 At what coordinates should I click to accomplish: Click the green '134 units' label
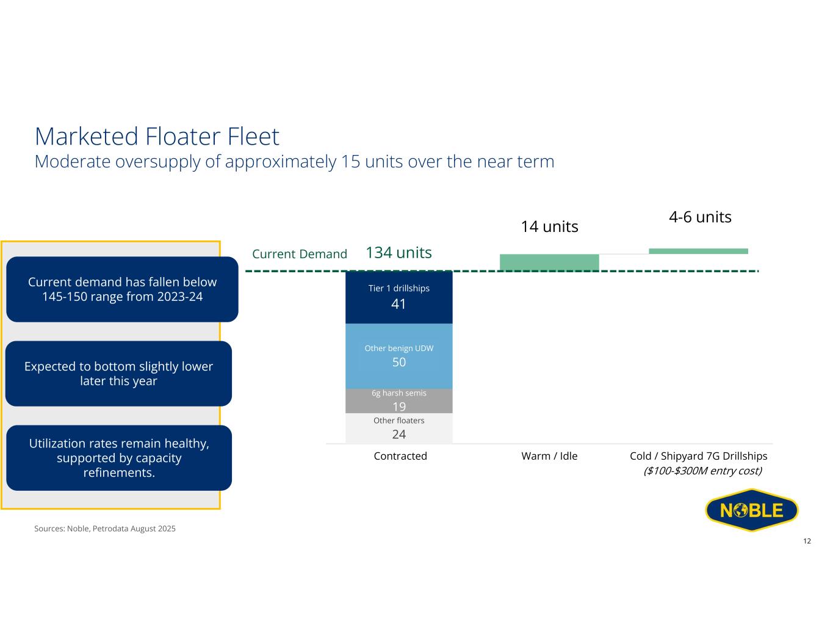click(398, 253)
